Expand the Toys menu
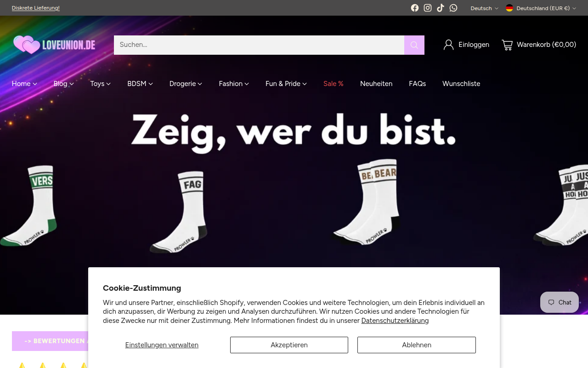The image size is (588, 368). click(x=100, y=84)
